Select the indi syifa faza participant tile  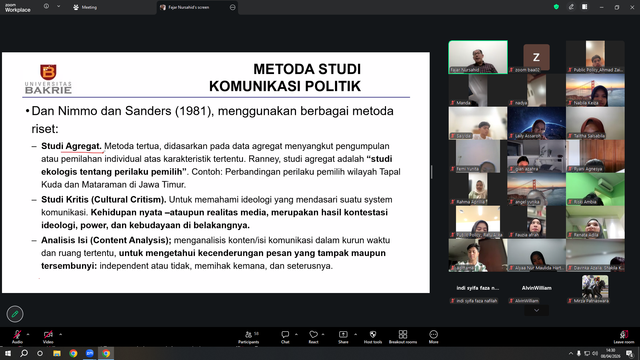tap(478, 289)
